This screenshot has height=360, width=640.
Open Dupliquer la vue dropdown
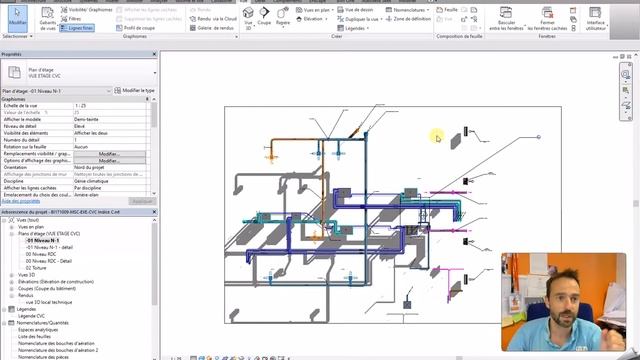point(360,19)
